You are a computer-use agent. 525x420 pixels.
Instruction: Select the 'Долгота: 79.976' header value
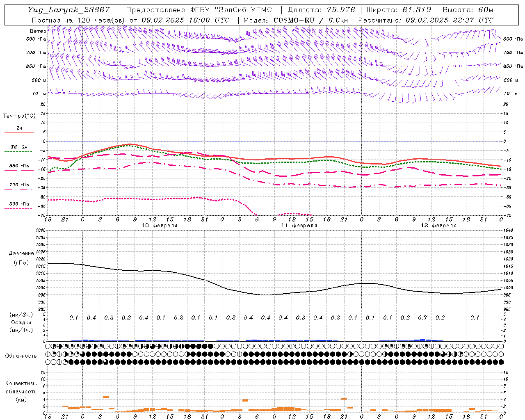[x=322, y=10]
